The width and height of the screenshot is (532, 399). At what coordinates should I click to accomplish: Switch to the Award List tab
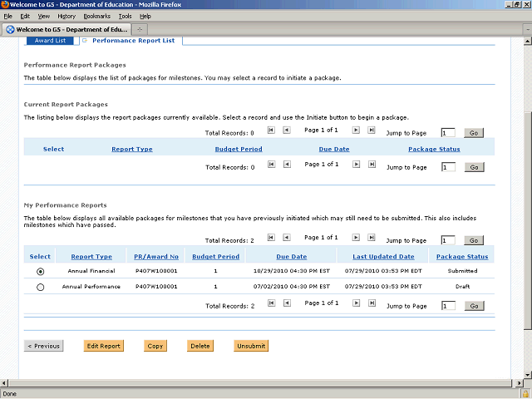51,40
